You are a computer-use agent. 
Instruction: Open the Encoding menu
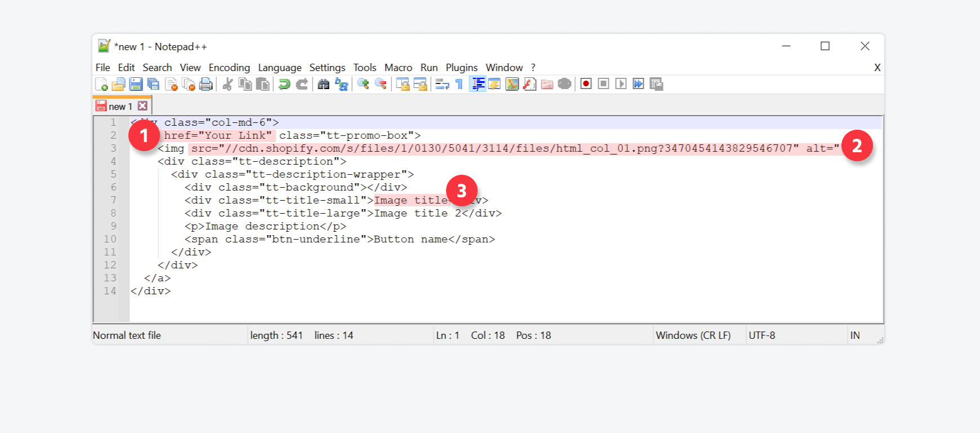229,68
